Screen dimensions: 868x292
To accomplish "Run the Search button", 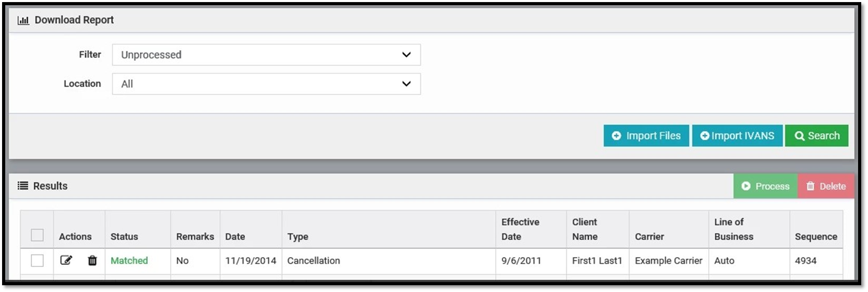I will point(816,136).
